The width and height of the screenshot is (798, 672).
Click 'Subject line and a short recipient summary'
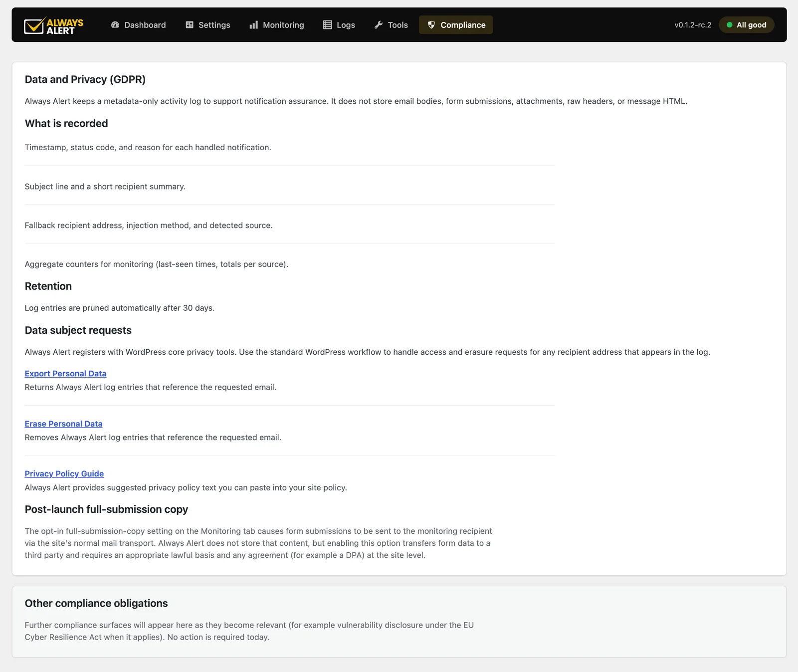coord(105,187)
